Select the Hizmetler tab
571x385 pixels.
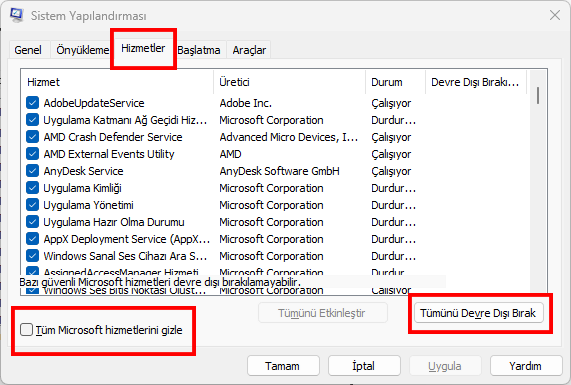143,48
